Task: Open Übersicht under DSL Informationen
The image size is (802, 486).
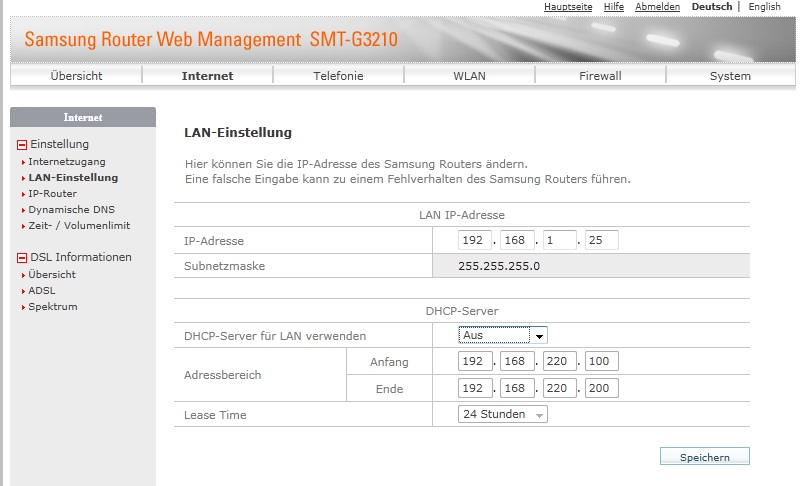Action: 52,274
